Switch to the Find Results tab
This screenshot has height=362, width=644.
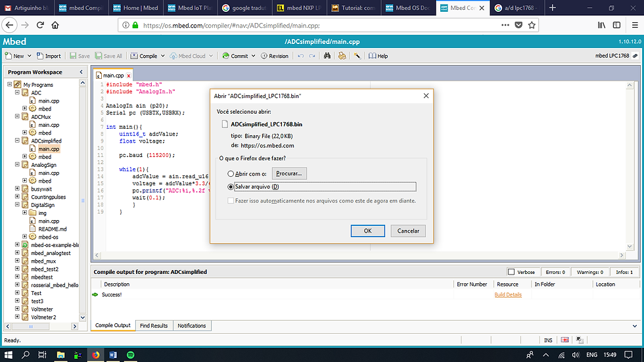pyautogui.click(x=154, y=325)
